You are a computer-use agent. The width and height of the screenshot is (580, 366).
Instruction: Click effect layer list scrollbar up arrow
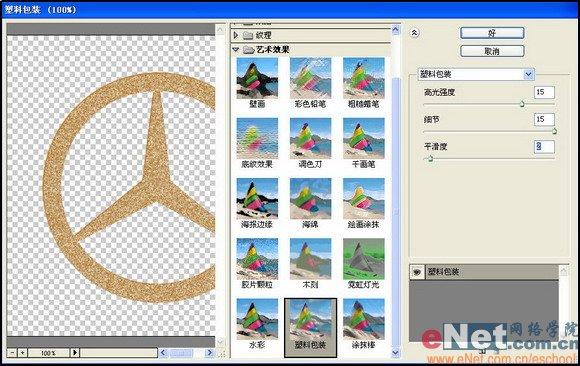(x=563, y=271)
